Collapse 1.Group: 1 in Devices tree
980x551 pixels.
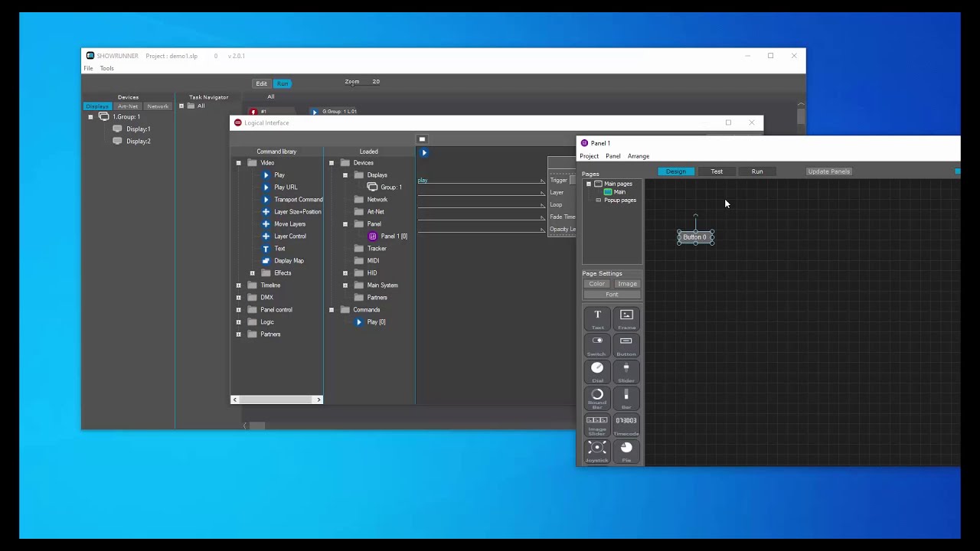pyautogui.click(x=90, y=117)
